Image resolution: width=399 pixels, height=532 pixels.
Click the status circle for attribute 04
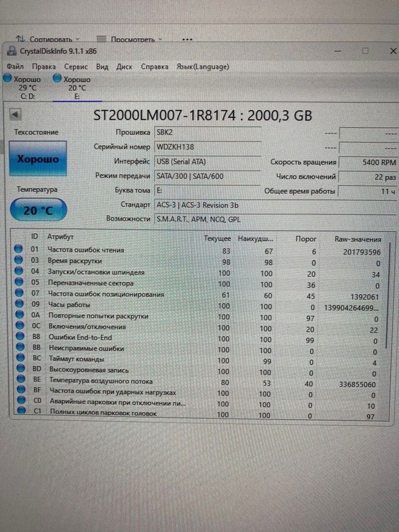19,271
